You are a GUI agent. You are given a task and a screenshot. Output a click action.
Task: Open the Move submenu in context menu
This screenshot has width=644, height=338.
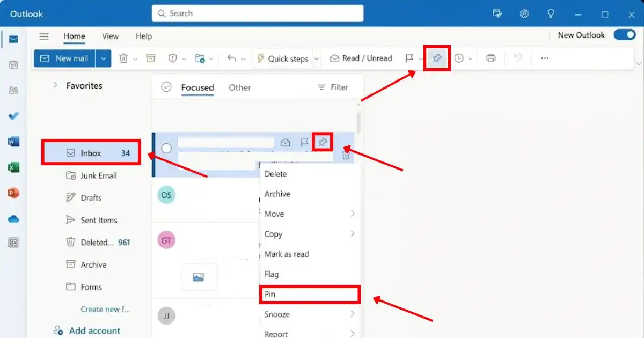pos(310,214)
